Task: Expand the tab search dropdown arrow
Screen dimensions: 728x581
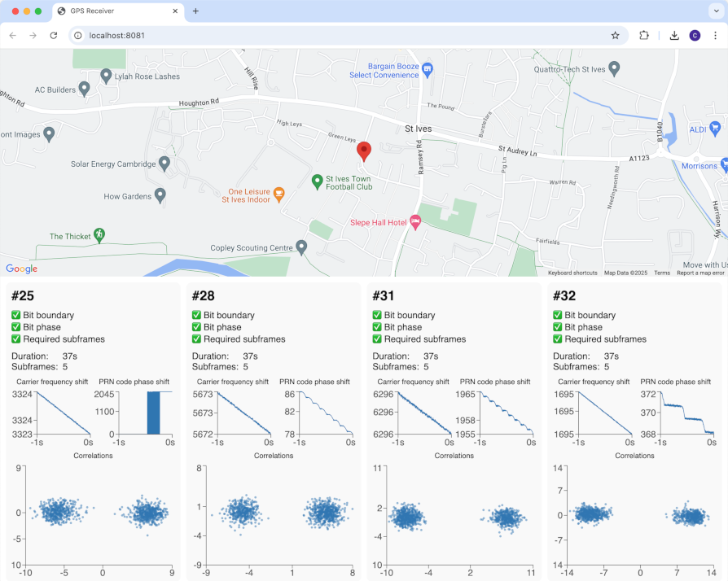Action: 716,11
